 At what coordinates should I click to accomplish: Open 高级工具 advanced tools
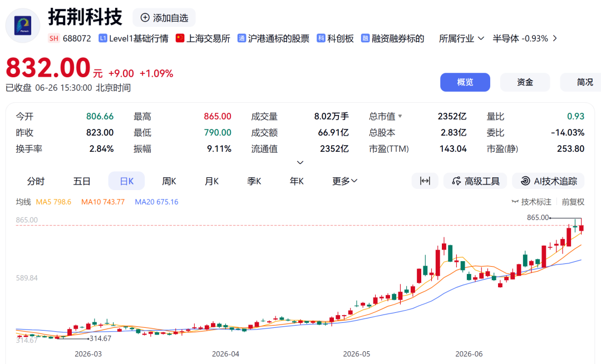pos(475,181)
